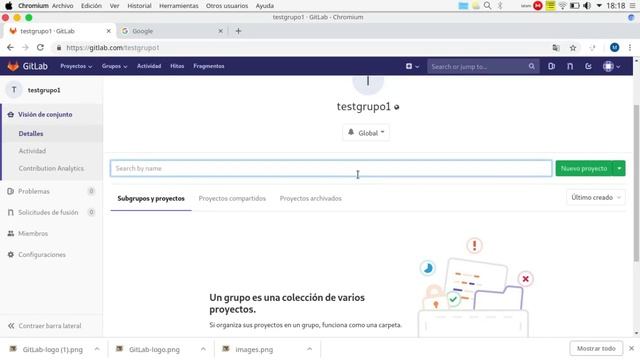Open the user avatar menu in navbar
This screenshot has width=640, height=360.
pos(611,66)
